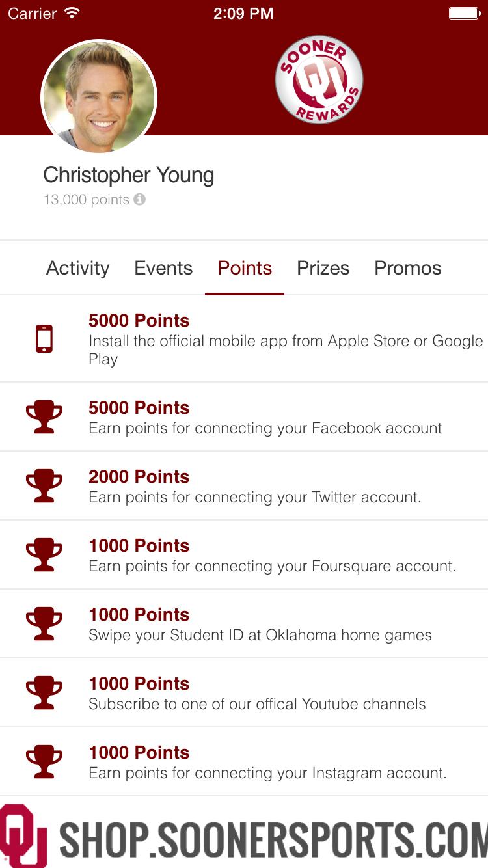The height and width of the screenshot is (868, 488).
Task: Tap the Christopher Young profile name
Action: [x=129, y=175]
